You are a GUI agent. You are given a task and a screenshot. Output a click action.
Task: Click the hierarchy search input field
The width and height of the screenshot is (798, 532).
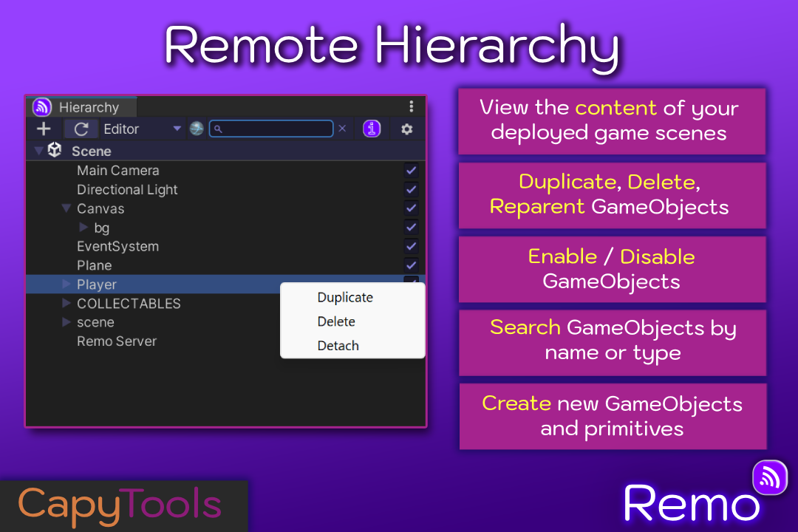click(x=271, y=129)
